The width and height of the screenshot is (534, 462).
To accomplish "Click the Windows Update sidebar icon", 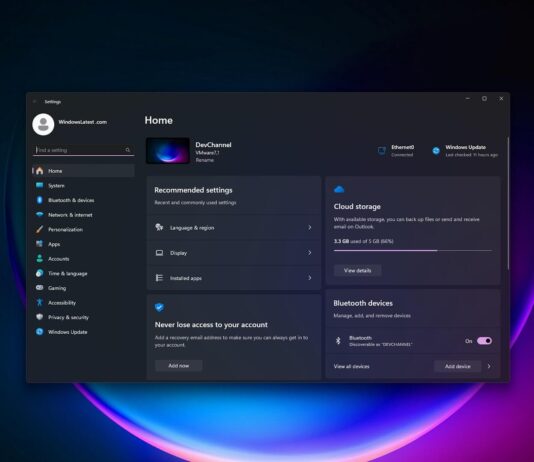I will [x=40, y=332].
